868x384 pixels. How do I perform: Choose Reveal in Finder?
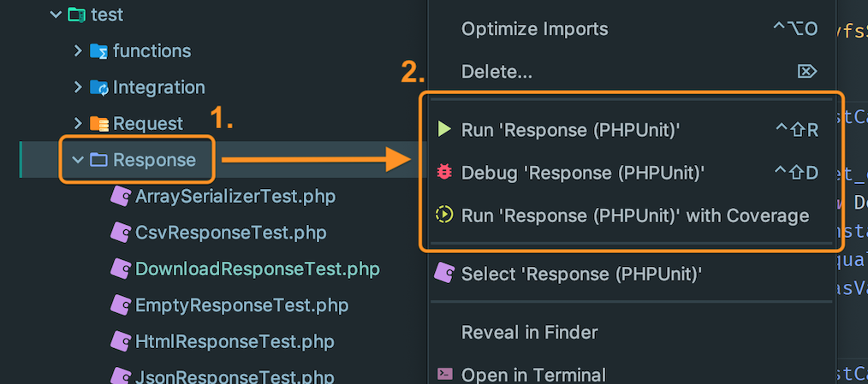pyautogui.click(x=633, y=332)
